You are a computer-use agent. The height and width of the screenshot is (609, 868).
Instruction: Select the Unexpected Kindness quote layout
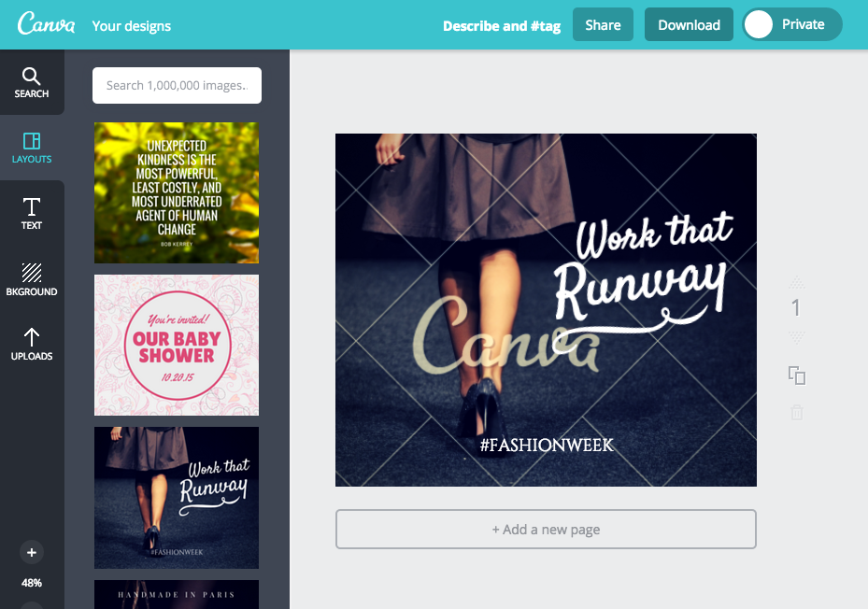[x=177, y=192]
